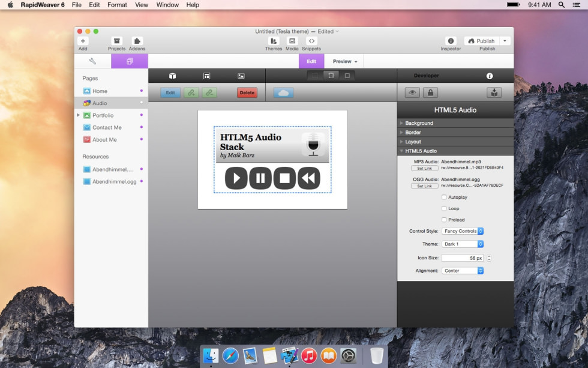Toggle the eye visibility button
The image size is (588, 368).
pyautogui.click(x=412, y=92)
